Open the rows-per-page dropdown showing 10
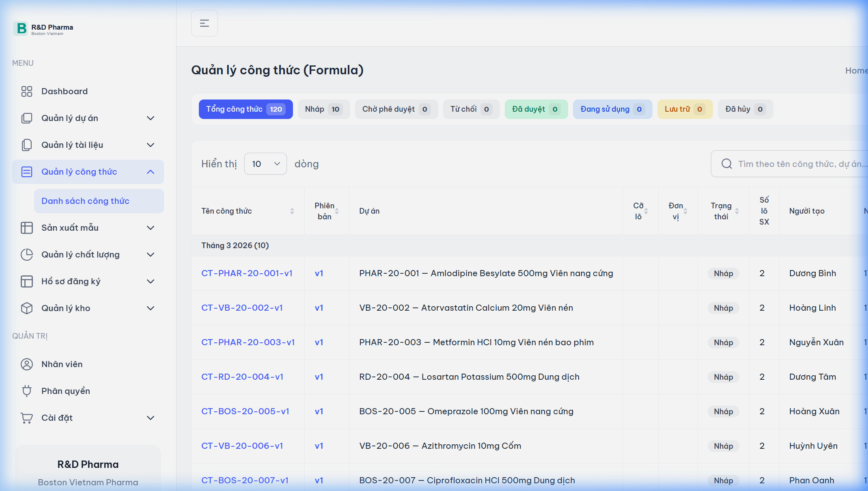Screen dimensions: 868x491 (265, 164)
